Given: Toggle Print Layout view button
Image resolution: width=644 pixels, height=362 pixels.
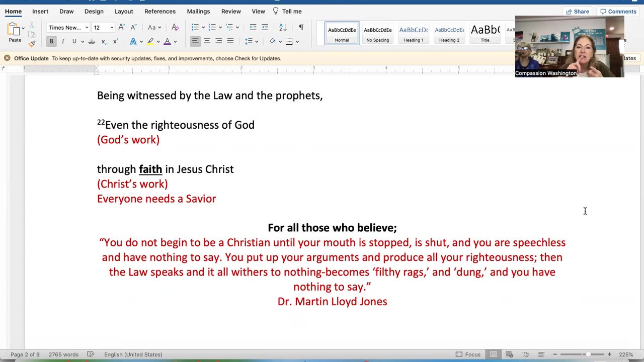Looking at the screenshot, I should [x=494, y=354].
